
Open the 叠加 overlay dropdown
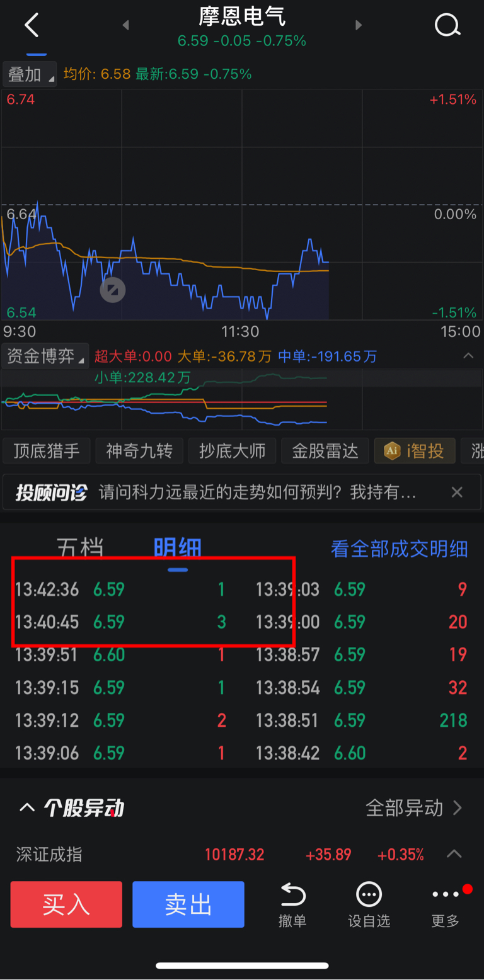pyautogui.click(x=30, y=74)
